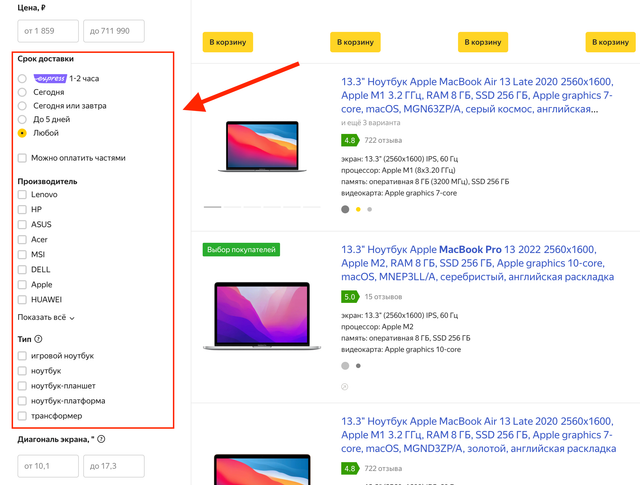The width and height of the screenshot is (640, 485).
Task: Tick the "игровой ноутбук" type checkbox
Action: tap(23, 356)
